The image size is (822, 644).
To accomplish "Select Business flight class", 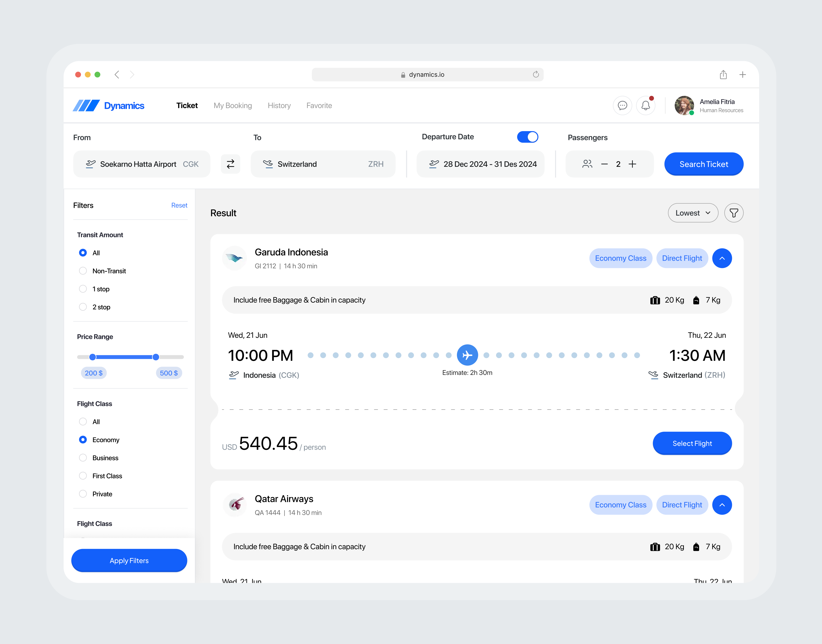I will pos(83,458).
